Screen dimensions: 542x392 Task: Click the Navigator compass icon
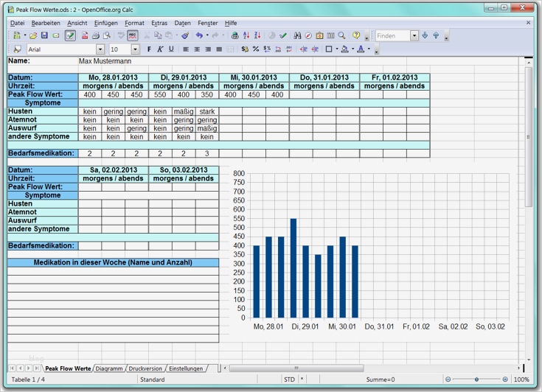click(308, 35)
